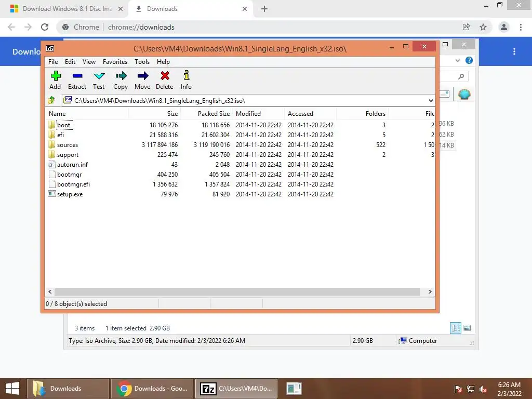Reload the Chrome downloads page
Viewport: 532px width, 399px height.
pyautogui.click(x=45, y=27)
